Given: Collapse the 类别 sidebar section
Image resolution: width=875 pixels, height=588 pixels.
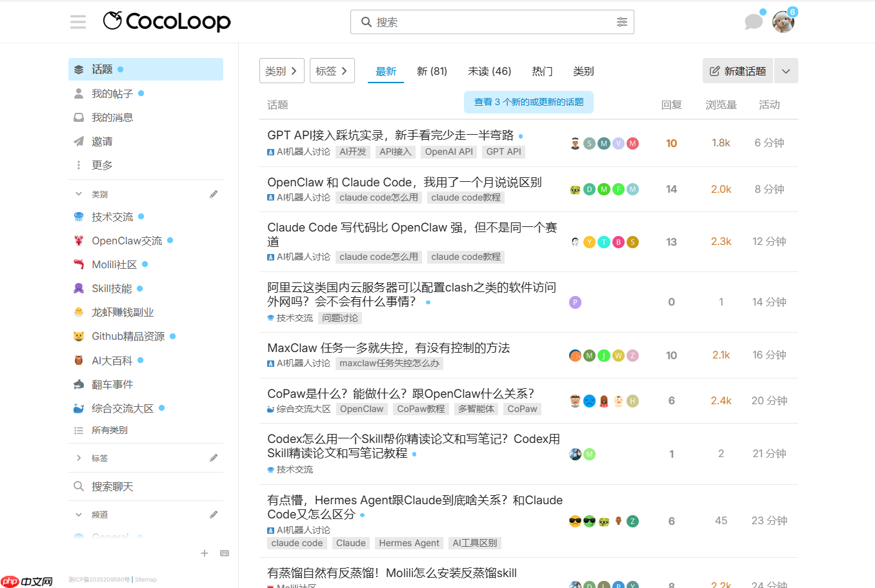Looking at the screenshot, I should 79,194.
